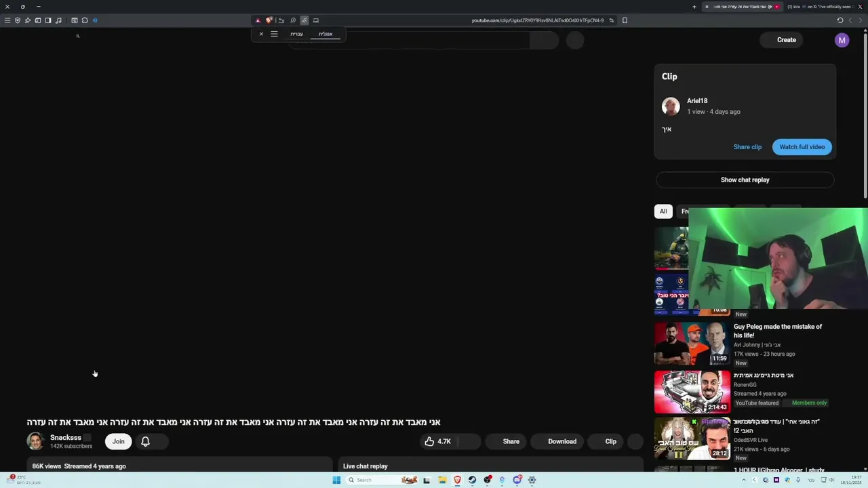Click Share clip
This screenshot has width=868, height=488.
(747, 147)
